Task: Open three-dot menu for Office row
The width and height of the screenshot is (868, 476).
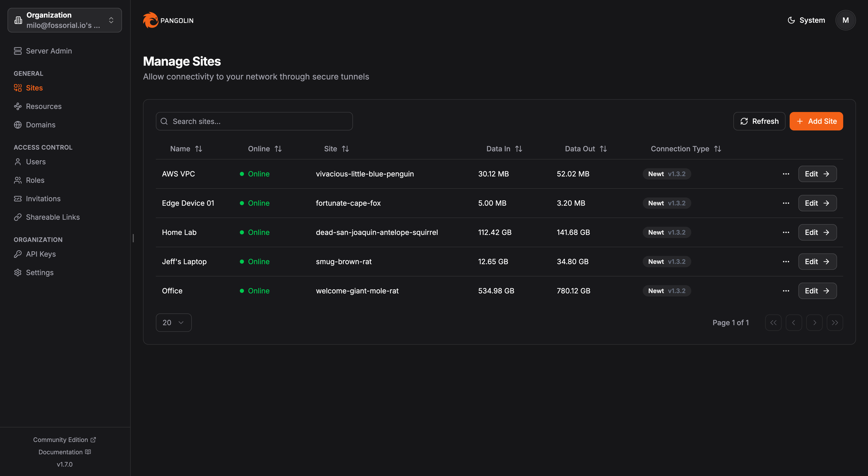Action: (x=786, y=291)
